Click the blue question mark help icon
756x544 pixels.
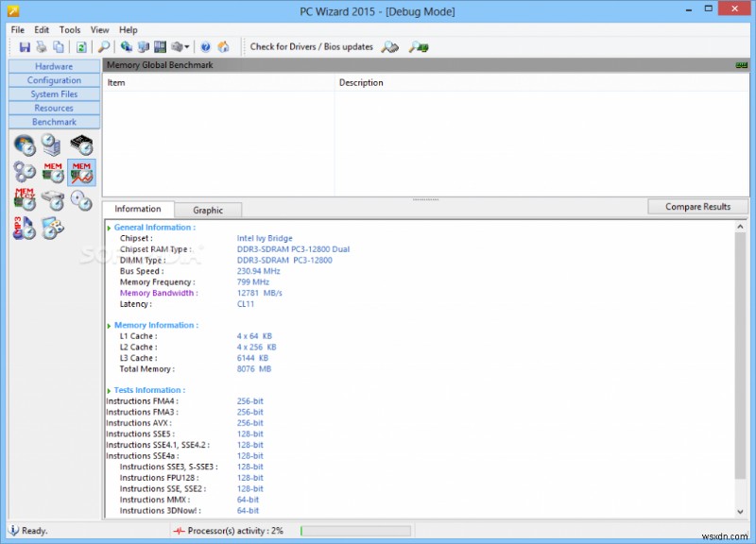(x=205, y=46)
